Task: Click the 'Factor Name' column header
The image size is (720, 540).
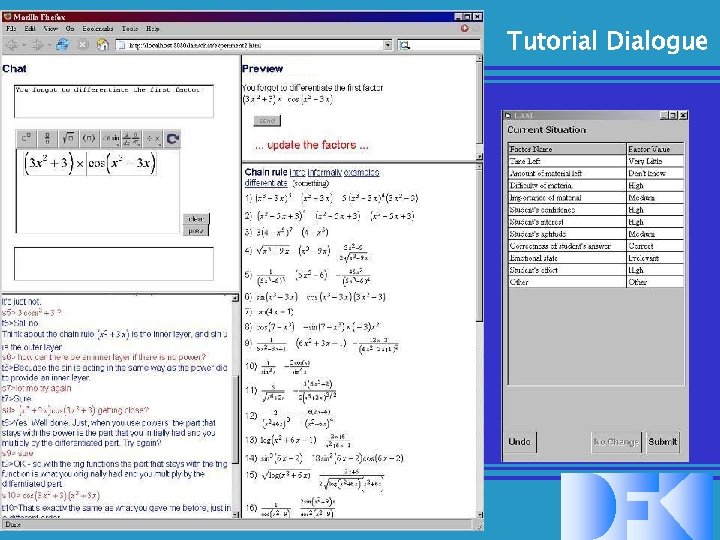Action: click(567, 149)
